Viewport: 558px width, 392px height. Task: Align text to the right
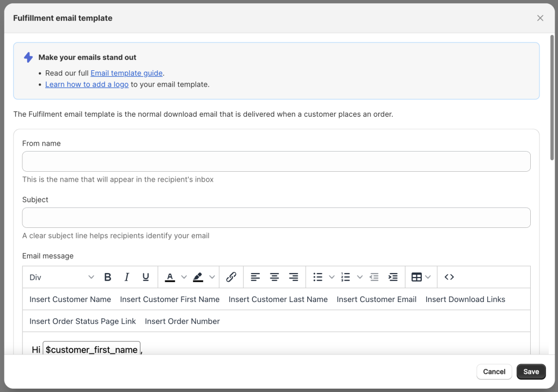tap(293, 277)
